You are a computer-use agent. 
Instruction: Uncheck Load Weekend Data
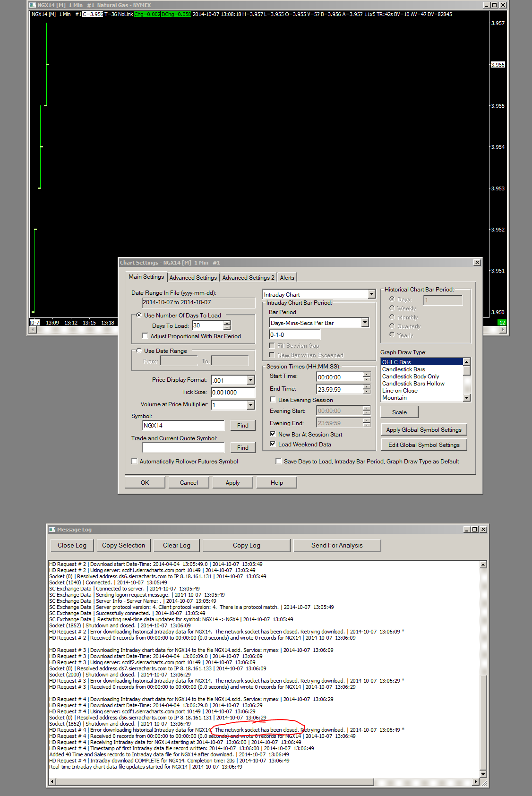tap(273, 444)
